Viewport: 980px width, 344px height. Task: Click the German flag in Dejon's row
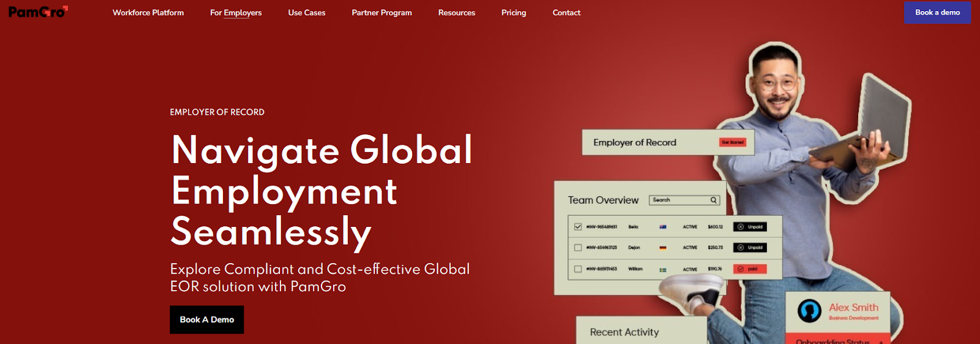pos(663,248)
